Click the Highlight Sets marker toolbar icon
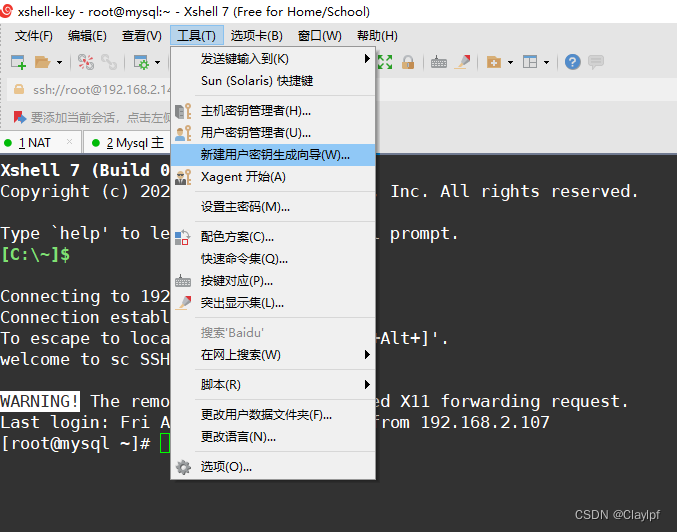This screenshot has width=677, height=532. click(x=463, y=62)
